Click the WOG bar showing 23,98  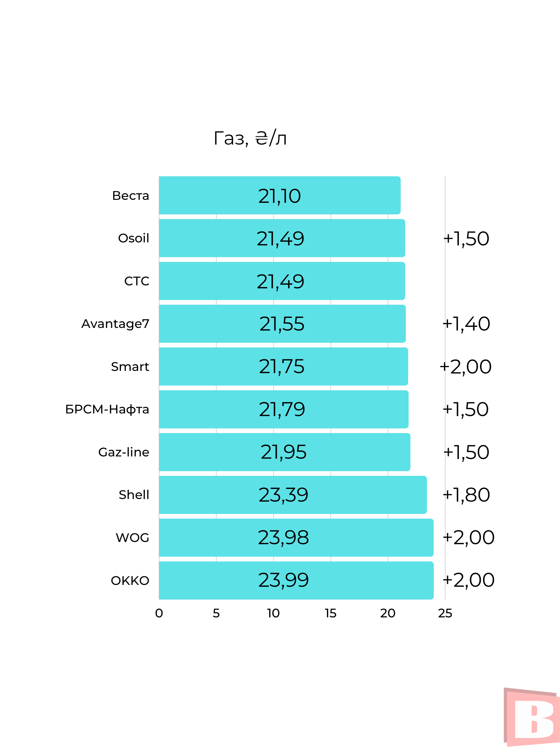[x=296, y=537]
